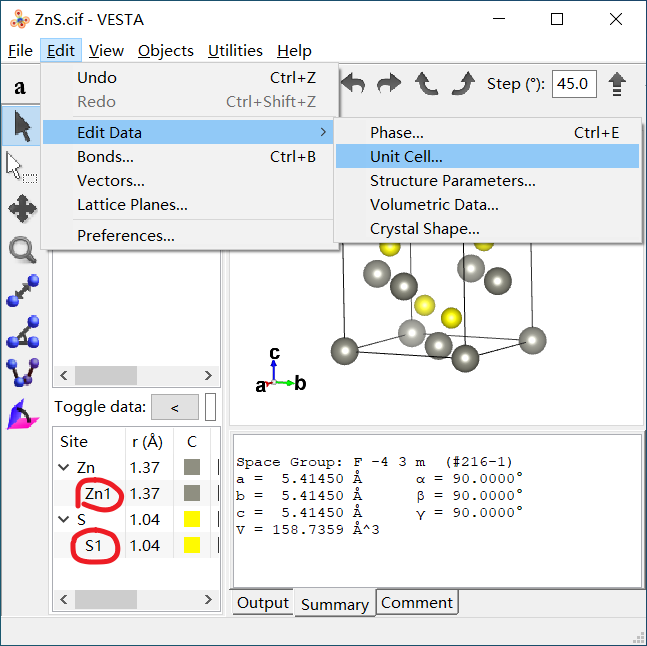
Task: Click the narrow button beside Toggle data
Action: [x=210, y=407]
